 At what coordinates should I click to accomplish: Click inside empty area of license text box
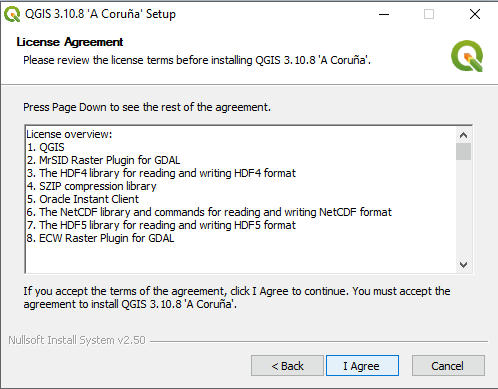[x=240, y=258]
